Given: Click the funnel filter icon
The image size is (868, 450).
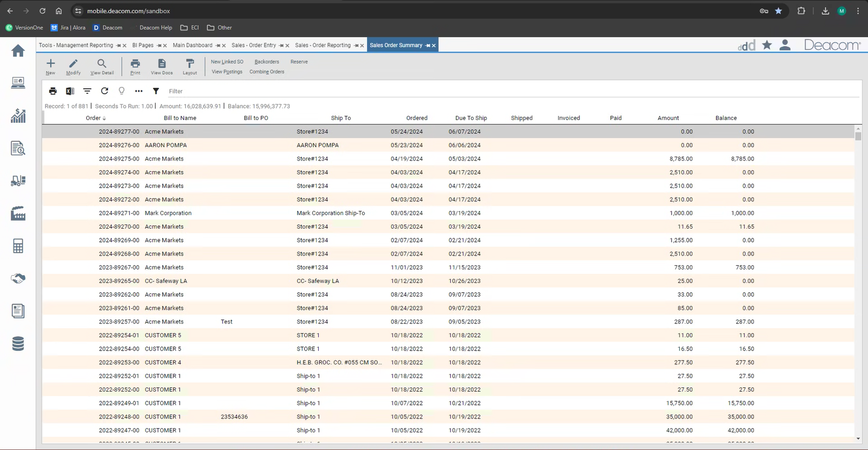Looking at the screenshot, I should tap(156, 91).
